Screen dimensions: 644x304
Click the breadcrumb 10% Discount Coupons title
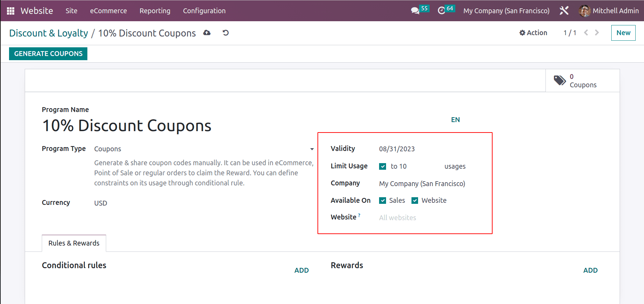[x=147, y=33]
